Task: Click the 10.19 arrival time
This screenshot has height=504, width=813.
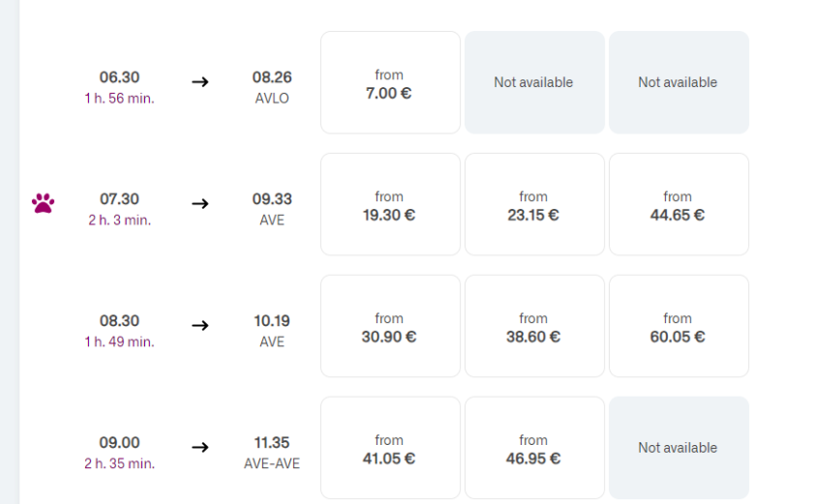Action: tap(272, 320)
